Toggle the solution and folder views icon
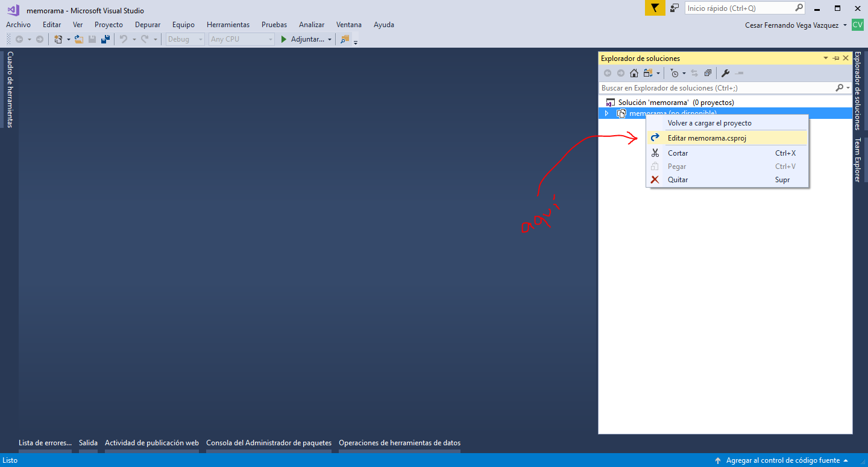 (x=648, y=73)
